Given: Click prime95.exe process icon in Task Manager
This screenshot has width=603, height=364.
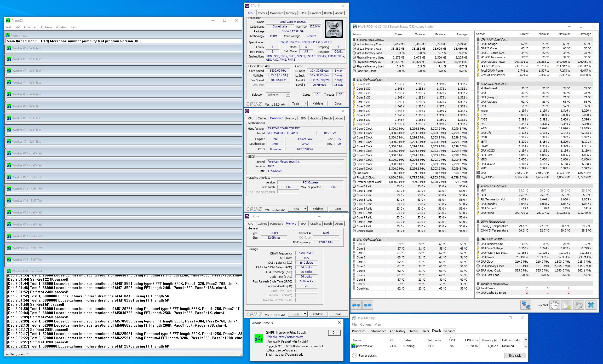Looking at the screenshot, I should (353, 346).
